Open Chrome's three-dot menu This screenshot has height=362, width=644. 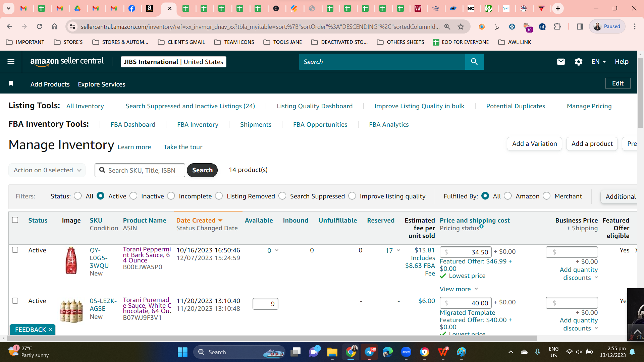(635, 26)
